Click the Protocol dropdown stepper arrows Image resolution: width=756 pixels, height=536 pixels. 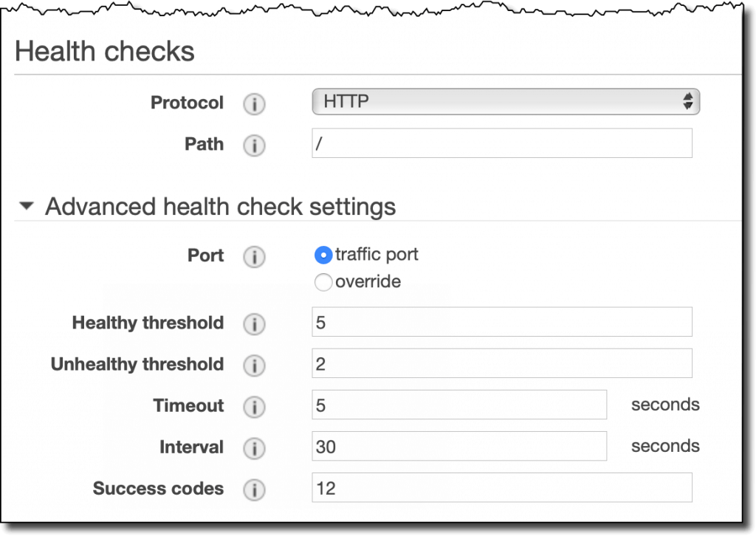[687, 101]
